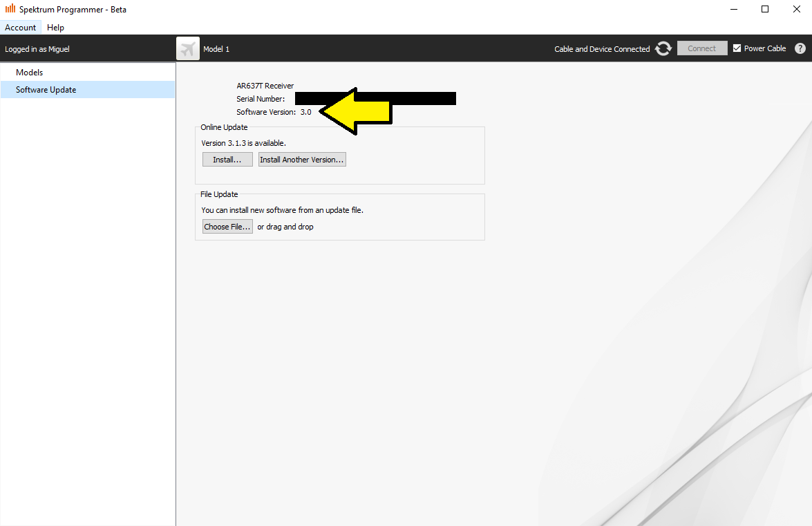This screenshot has height=526, width=812.
Task: Click Install Another Version... button
Action: point(302,160)
